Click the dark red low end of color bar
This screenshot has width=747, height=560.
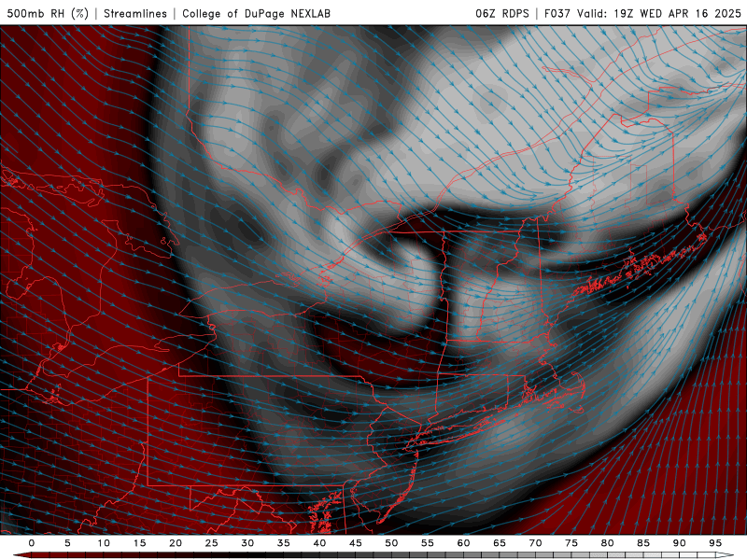pos(21,555)
